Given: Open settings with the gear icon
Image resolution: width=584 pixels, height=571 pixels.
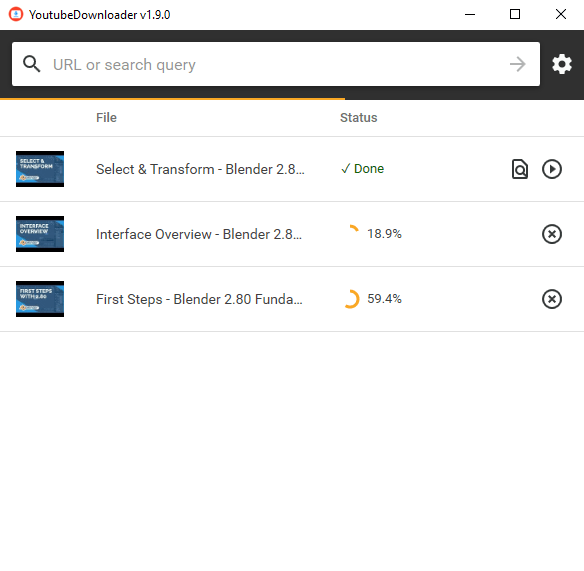Looking at the screenshot, I should click(x=562, y=64).
